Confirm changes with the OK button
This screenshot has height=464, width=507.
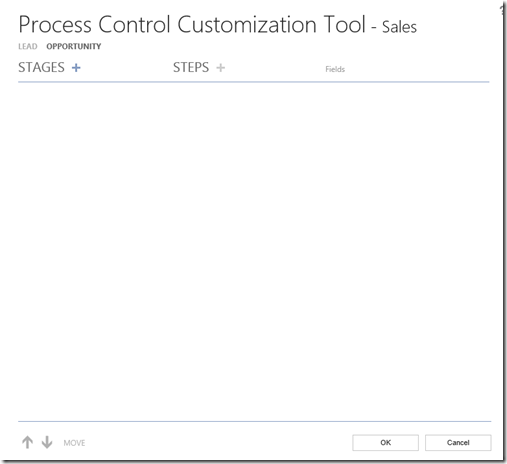[385, 443]
